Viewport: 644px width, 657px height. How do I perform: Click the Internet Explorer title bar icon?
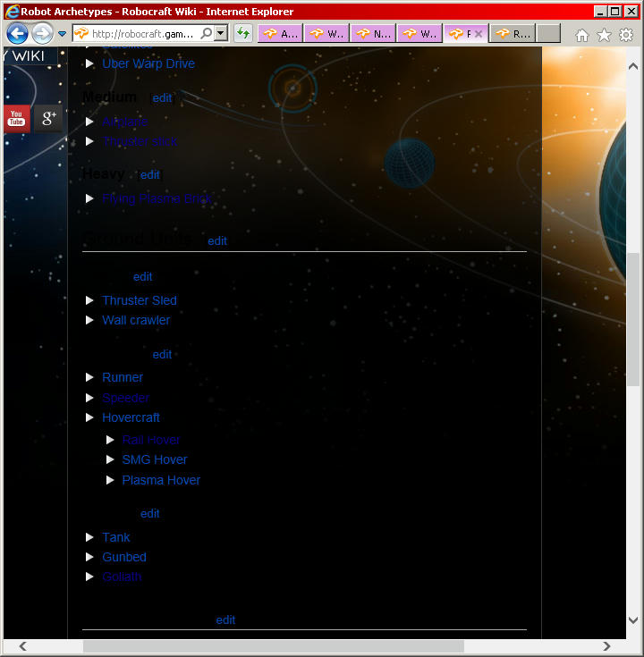pyautogui.click(x=13, y=12)
